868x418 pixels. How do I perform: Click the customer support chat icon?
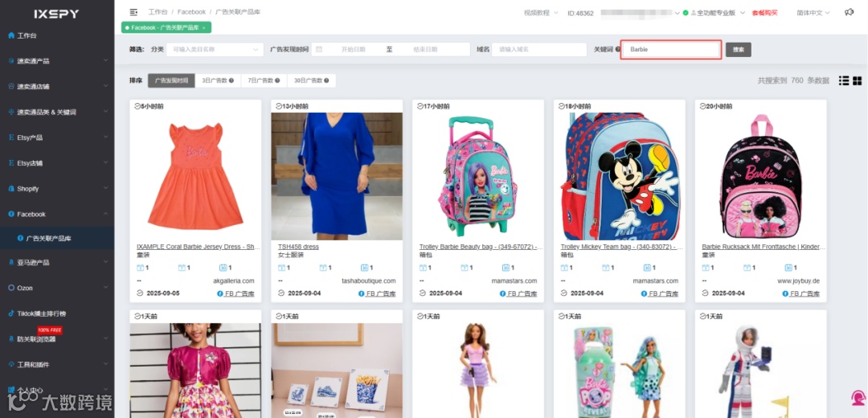[x=858, y=398]
